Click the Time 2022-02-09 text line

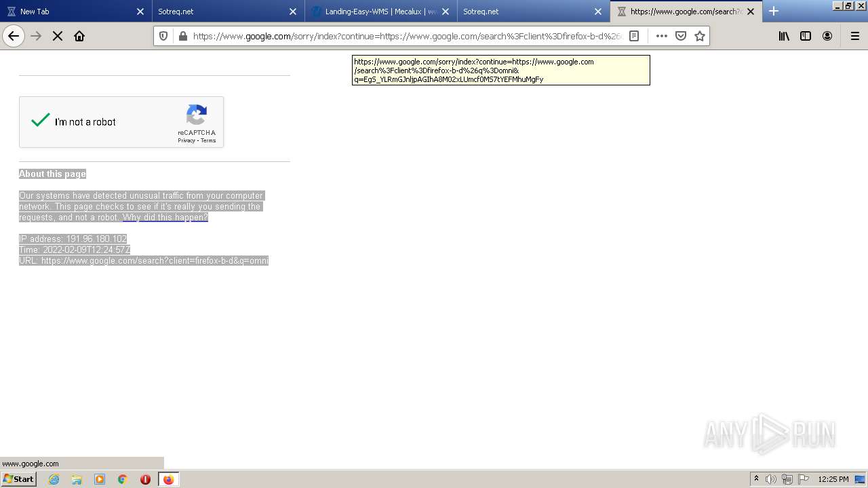tap(75, 250)
